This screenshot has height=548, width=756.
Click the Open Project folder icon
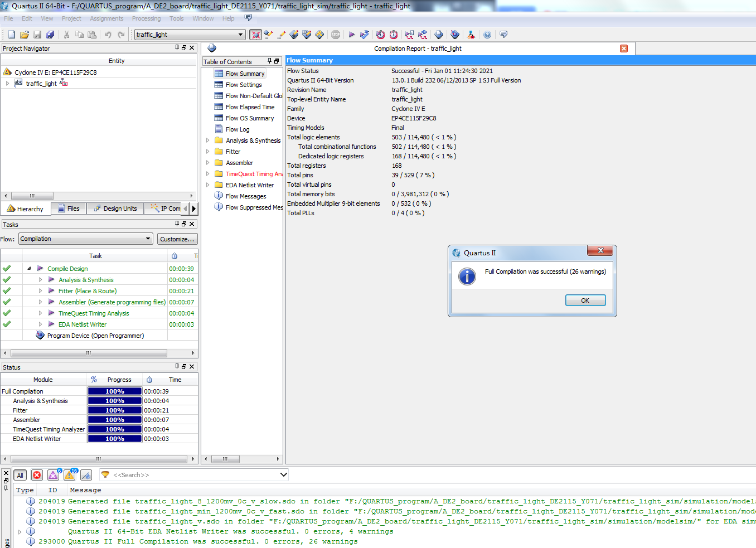coord(24,35)
